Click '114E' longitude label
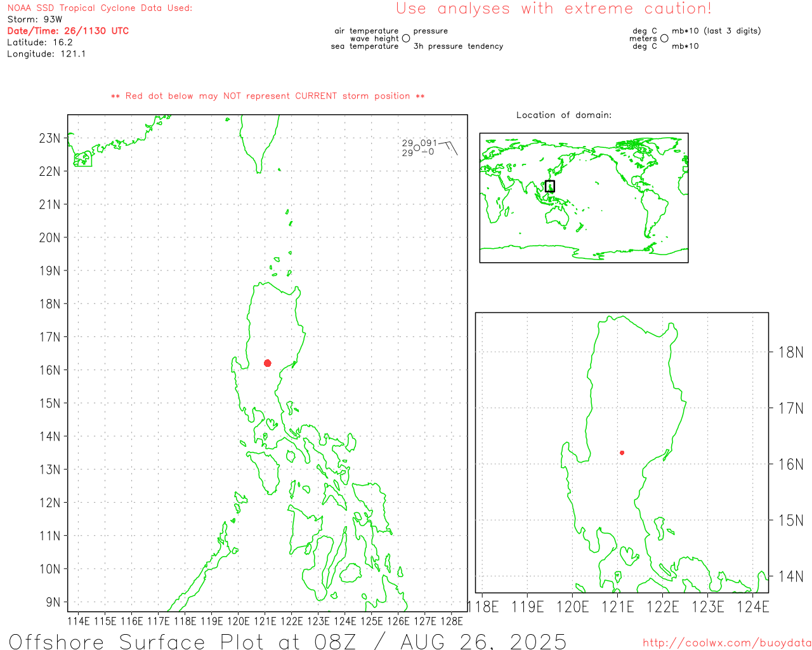The width and height of the screenshot is (812, 650). [x=78, y=621]
